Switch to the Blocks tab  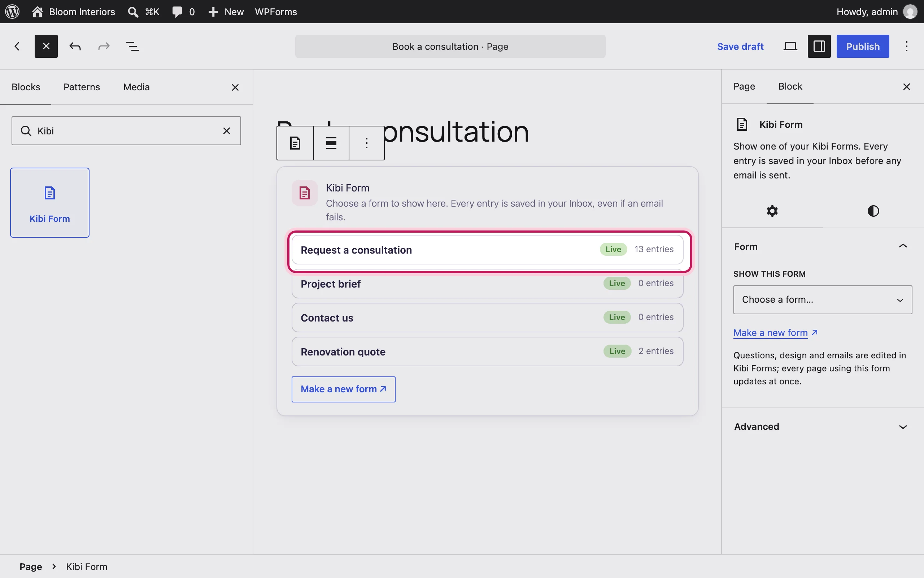pyautogui.click(x=26, y=87)
